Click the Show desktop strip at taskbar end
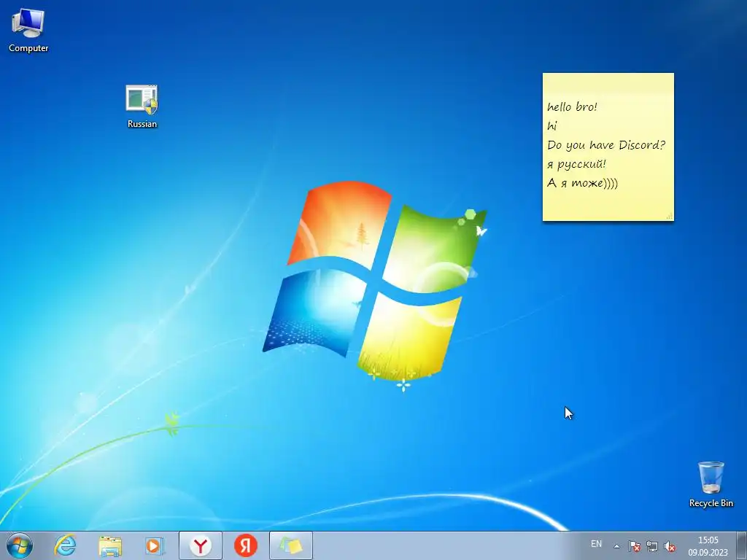 [x=742, y=545]
